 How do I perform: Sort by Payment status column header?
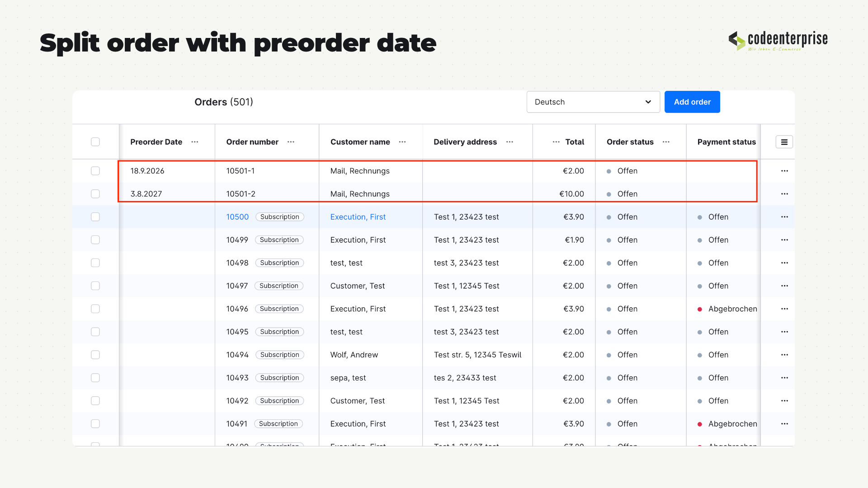(x=726, y=142)
